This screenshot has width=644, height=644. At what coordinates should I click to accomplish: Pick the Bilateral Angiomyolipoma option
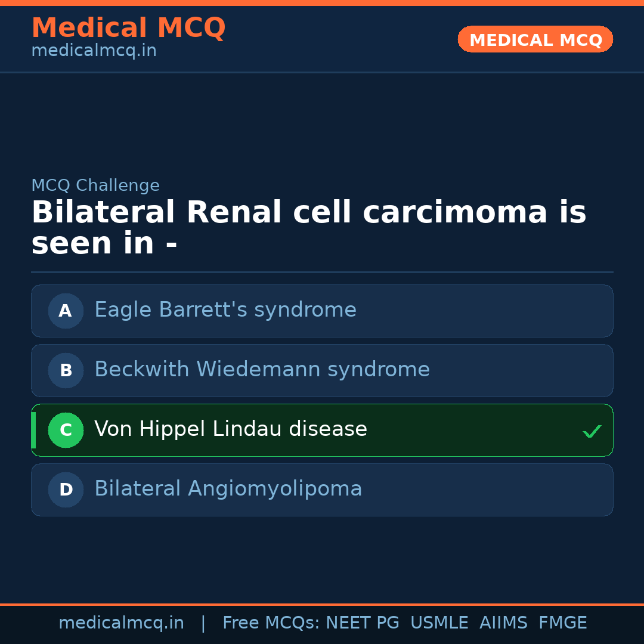(228, 489)
